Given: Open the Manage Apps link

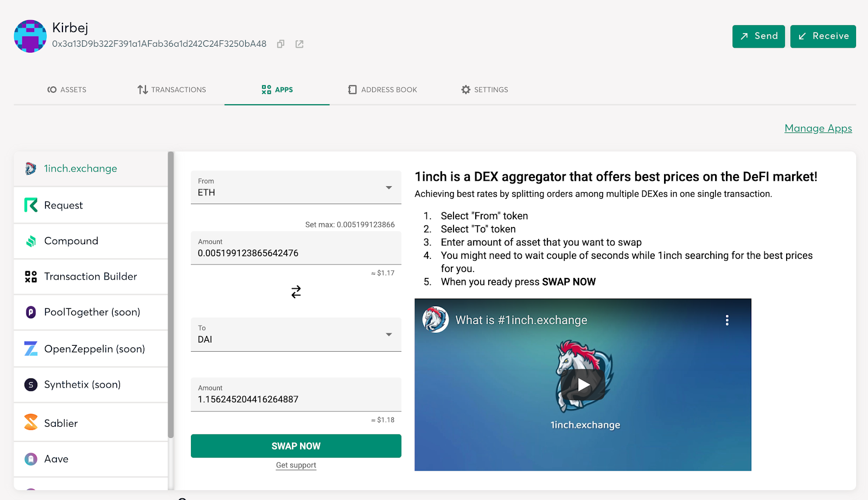Looking at the screenshot, I should point(818,128).
